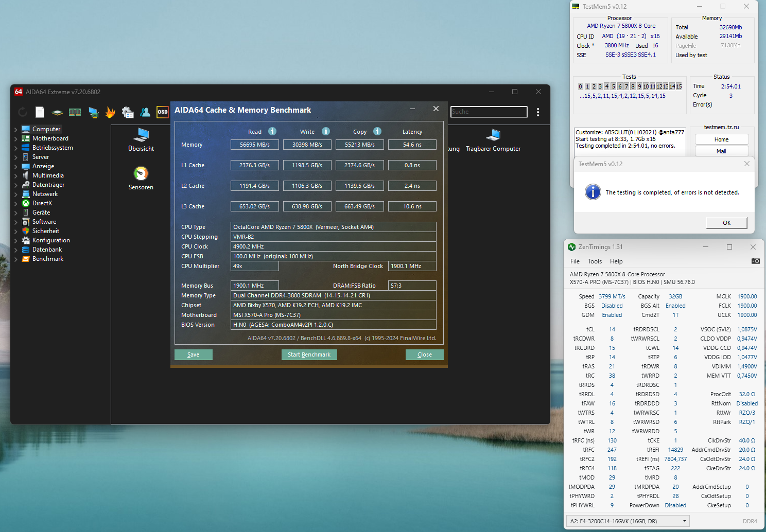Image resolution: width=766 pixels, height=532 pixels.
Task: Select DirectX in the AIDA64 tree
Action: [42, 203]
